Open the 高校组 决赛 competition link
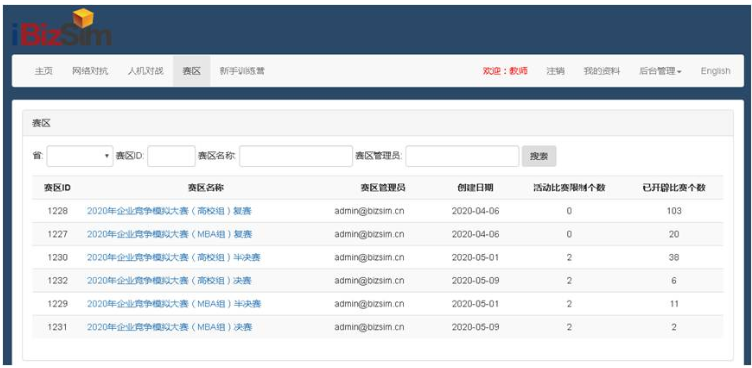The width and height of the screenshot is (752, 368). point(169,281)
